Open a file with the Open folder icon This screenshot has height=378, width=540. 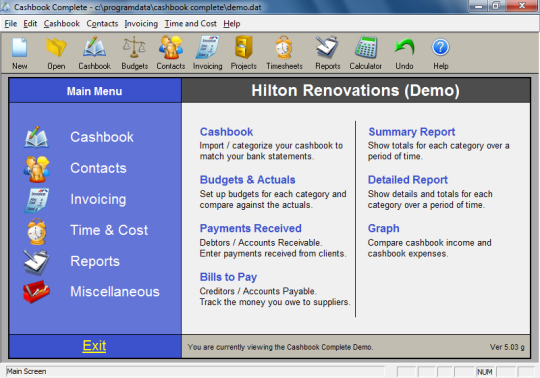click(56, 48)
